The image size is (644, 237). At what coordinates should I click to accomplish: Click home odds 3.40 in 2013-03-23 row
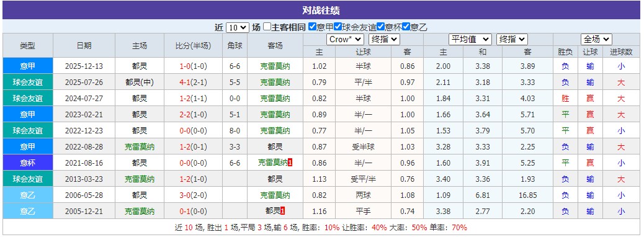pos(443,179)
